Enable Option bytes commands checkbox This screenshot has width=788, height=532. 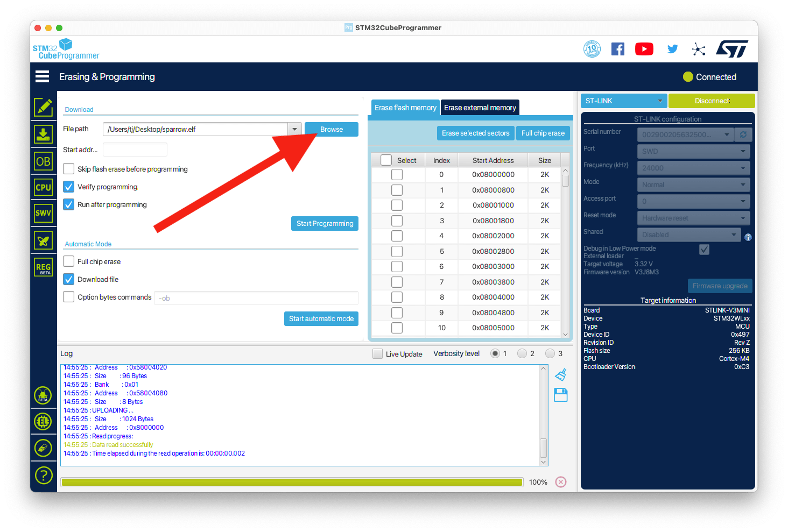tap(68, 297)
